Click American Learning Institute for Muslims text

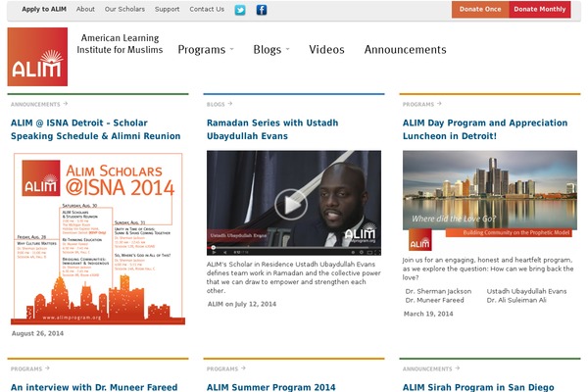point(120,44)
